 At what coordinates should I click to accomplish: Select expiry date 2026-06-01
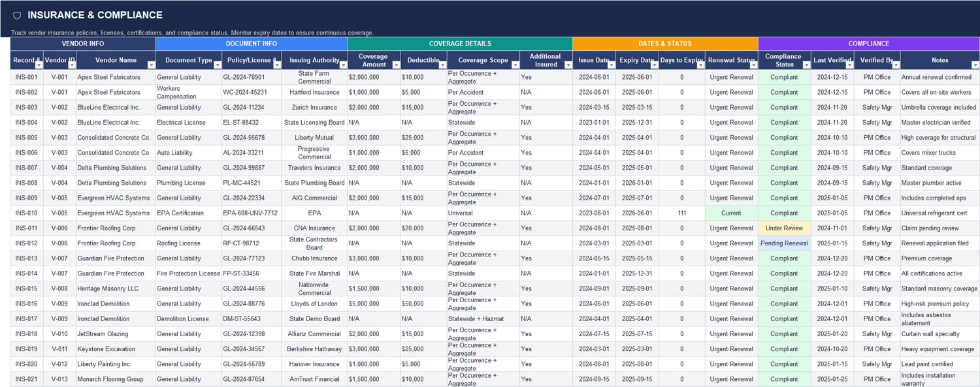[637, 213]
